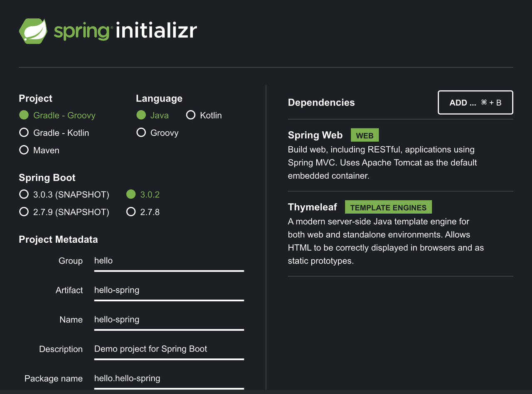532x394 pixels.
Task: Click the Project Metadata heading
Action: click(x=58, y=239)
